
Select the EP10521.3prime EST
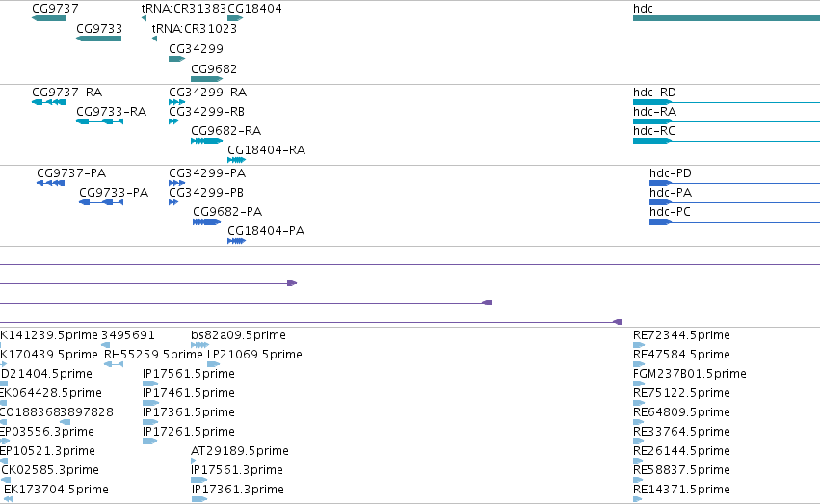pos(4,462)
